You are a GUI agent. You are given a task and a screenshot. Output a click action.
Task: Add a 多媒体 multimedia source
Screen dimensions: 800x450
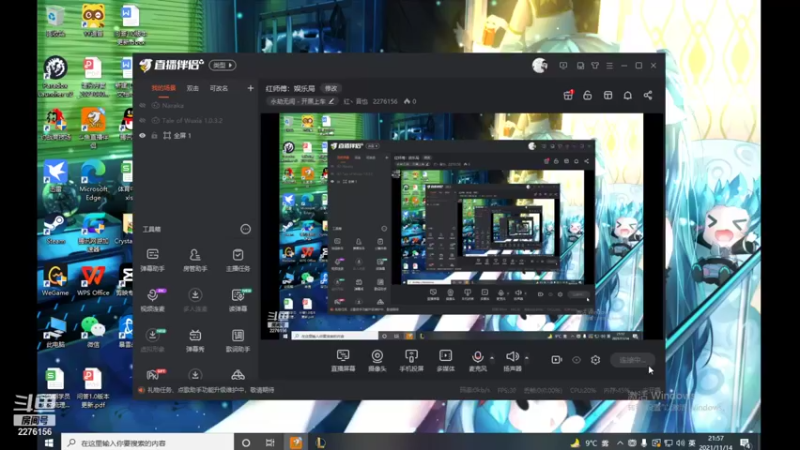pyautogui.click(x=445, y=360)
